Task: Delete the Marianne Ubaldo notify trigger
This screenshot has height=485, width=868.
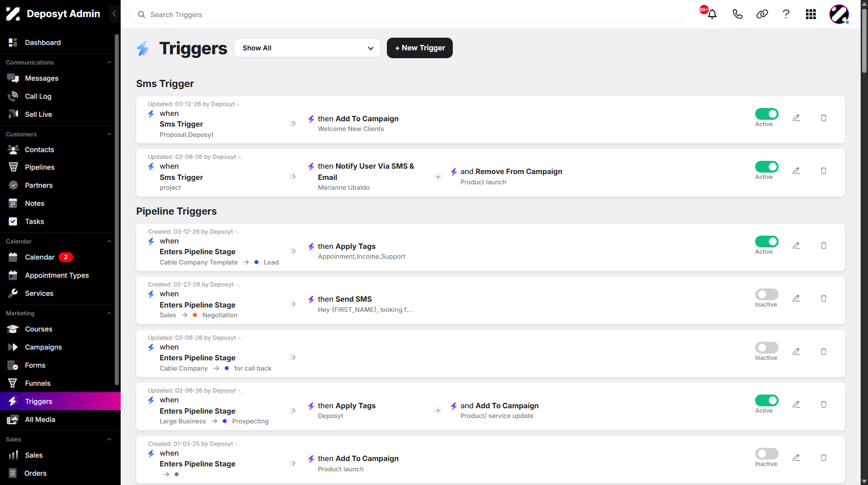Action: coord(824,171)
